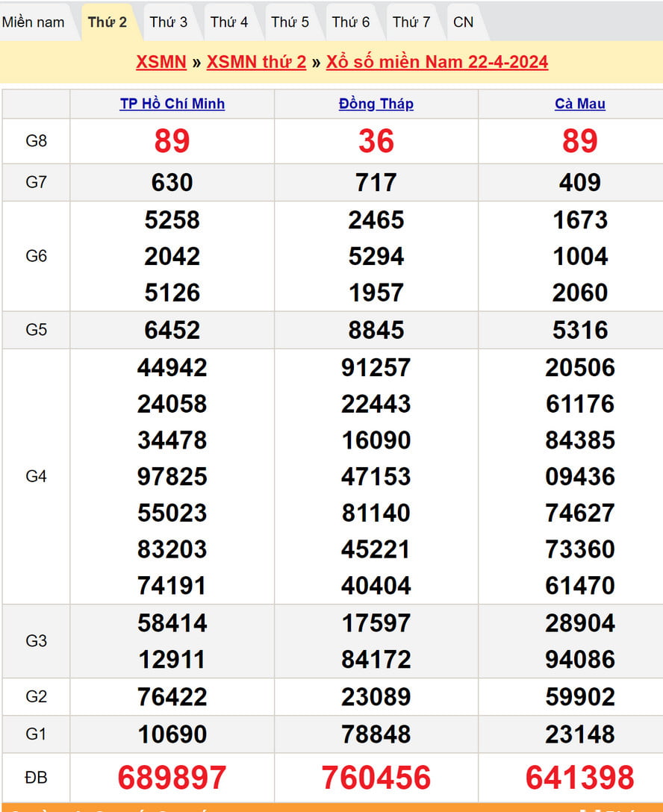
Task: Click the TP Hồ Chí Minh jackpot number 689897
Action: pos(172,778)
